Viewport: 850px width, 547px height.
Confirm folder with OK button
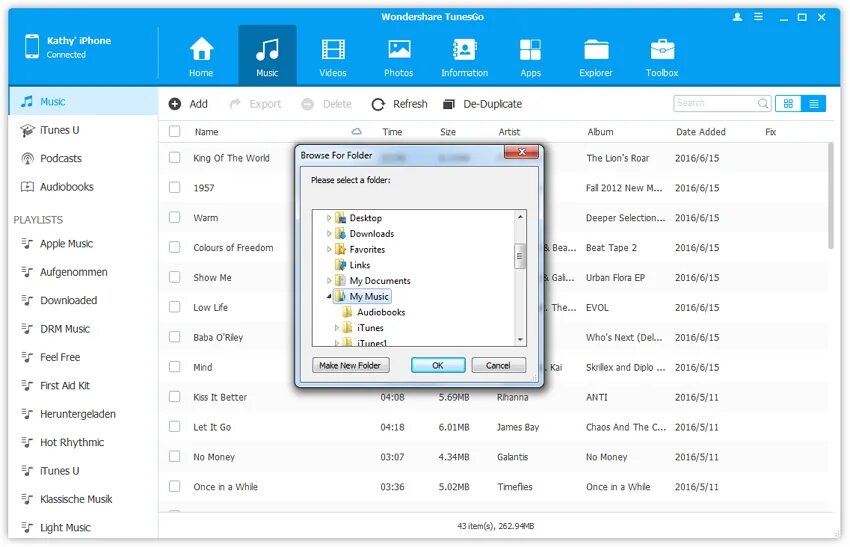438,365
